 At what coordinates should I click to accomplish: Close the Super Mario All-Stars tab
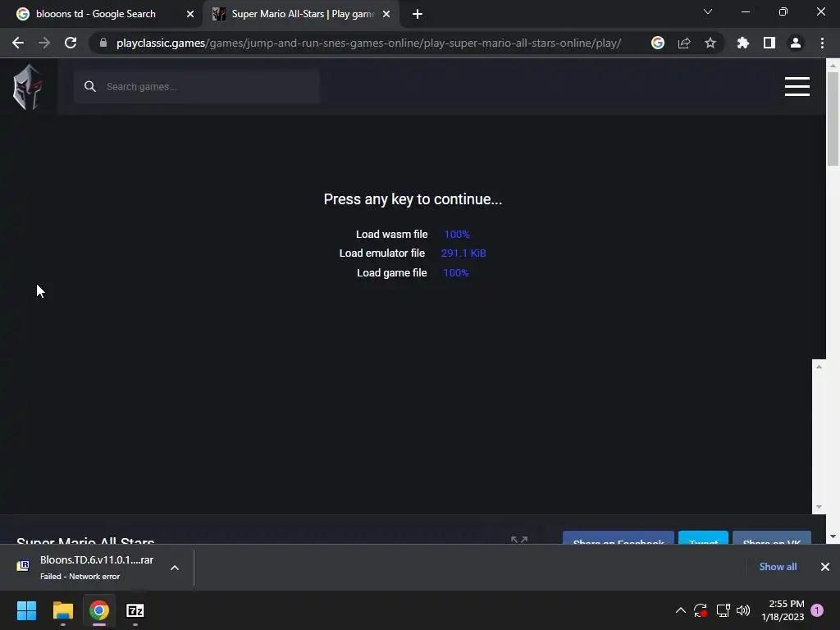click(386, 14)
